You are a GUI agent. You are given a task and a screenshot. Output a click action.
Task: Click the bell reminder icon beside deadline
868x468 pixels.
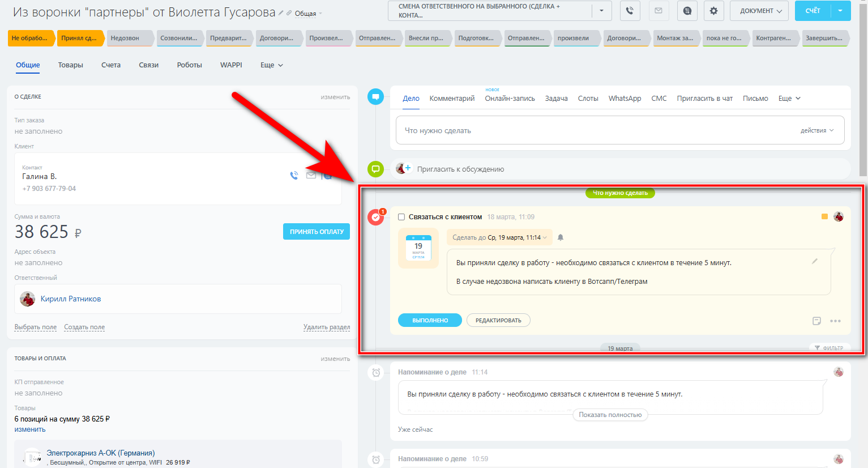(x=561, y=237)
